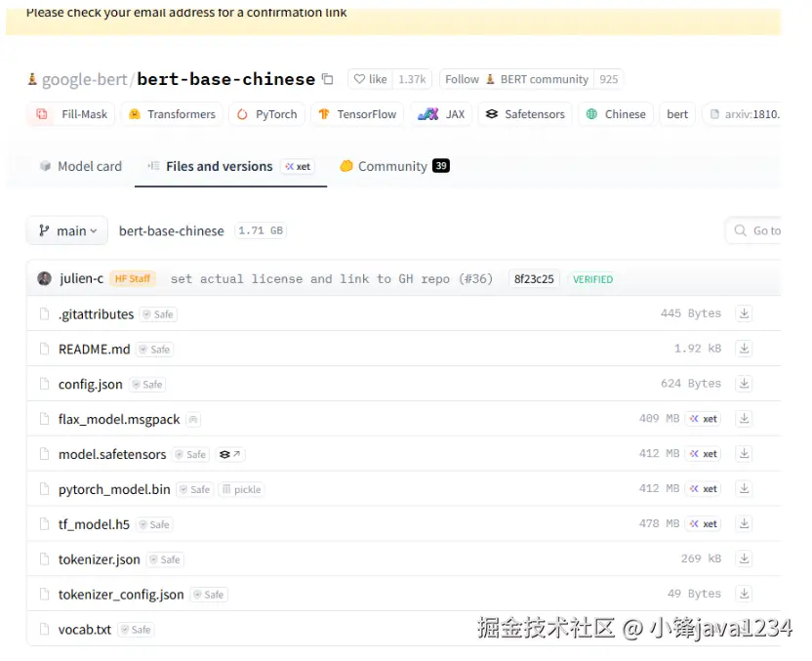Download the .gitattributes file

744,313
